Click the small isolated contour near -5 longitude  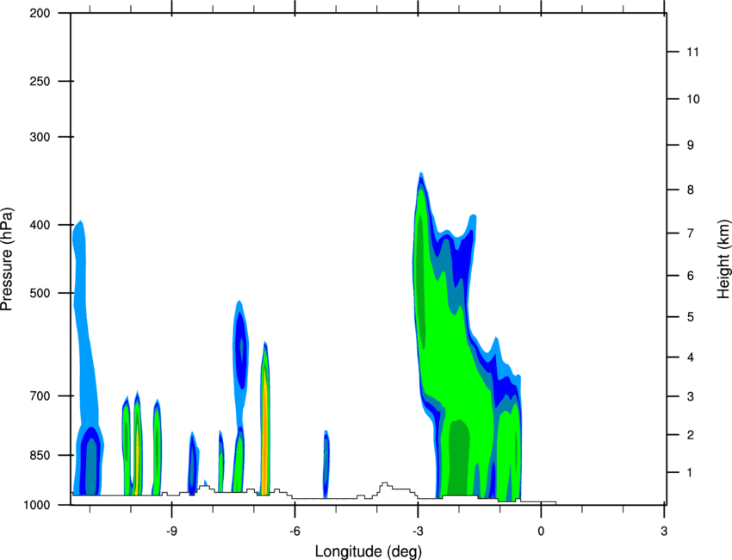coord(326,464)
